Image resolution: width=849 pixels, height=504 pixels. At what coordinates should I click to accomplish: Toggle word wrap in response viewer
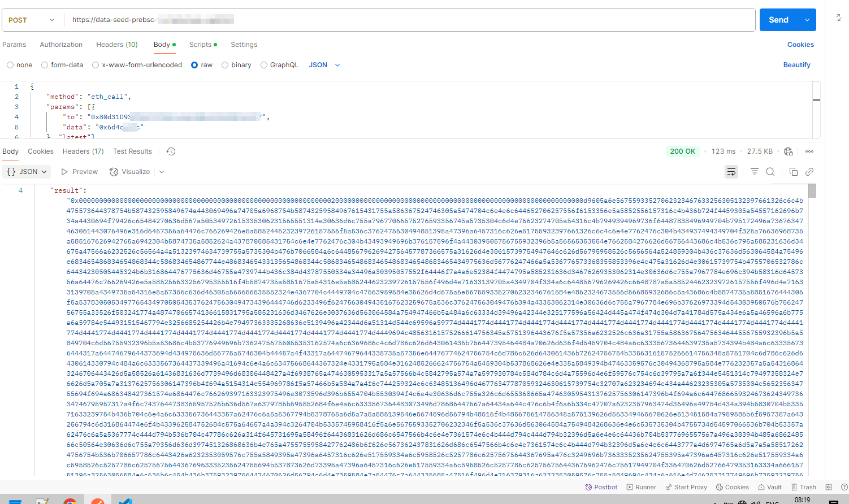pos(731,172)
